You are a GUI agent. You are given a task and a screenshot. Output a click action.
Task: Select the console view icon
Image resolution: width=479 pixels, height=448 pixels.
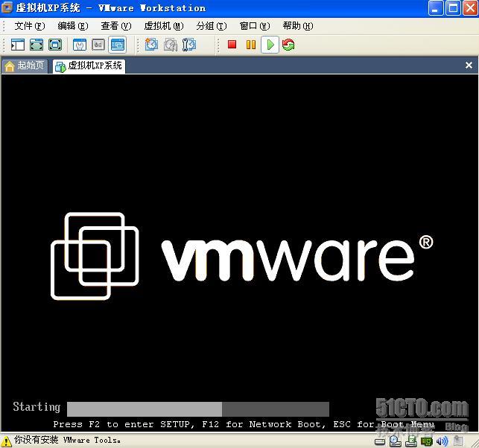[117, 45]
